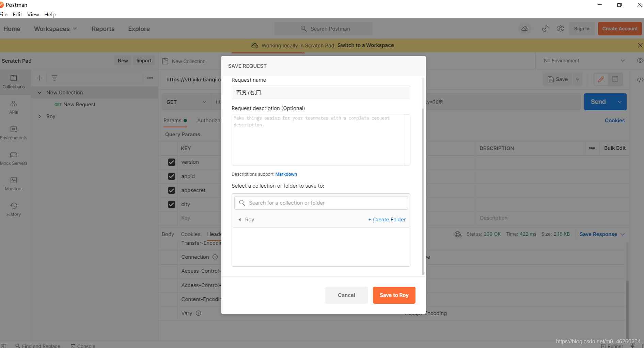Click info icon next to Connection header
Viewport: 644px width, 348px height.
point(215,257)
